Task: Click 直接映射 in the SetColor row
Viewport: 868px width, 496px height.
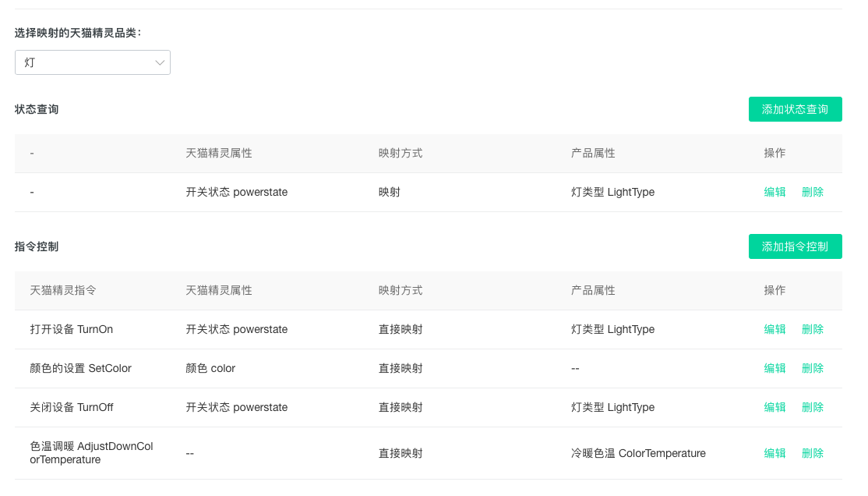Action: [x=400, y=369]
